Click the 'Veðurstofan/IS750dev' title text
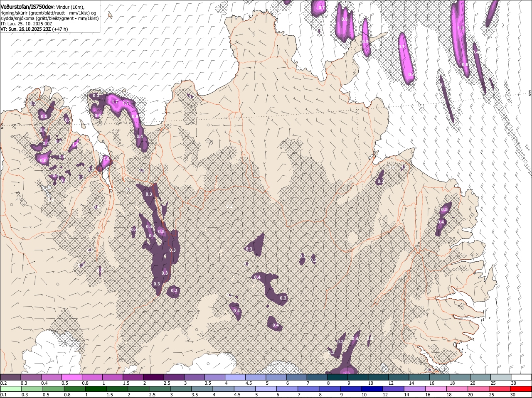The height and width of the screenshot is (398, 532). 27,7
